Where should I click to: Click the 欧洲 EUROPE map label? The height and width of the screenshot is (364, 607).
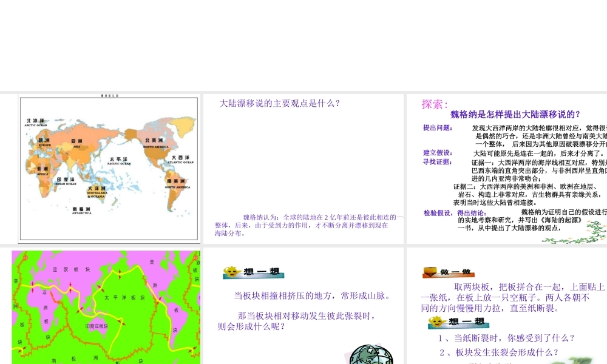[x=44, y=142]
